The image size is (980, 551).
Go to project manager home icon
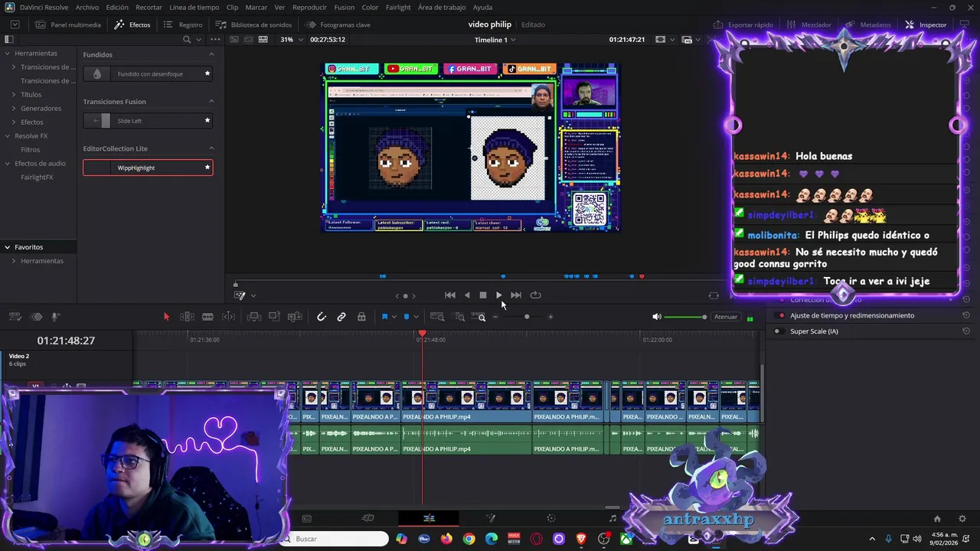(936, 518)
